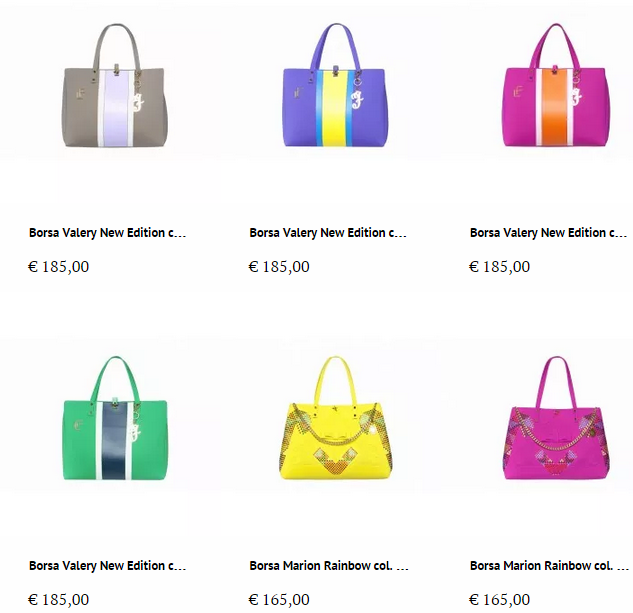This screenshot has width=633, height=613.
Task: Select the € 165,00 price below the magenta Marion bag
Action: (499, 600)
